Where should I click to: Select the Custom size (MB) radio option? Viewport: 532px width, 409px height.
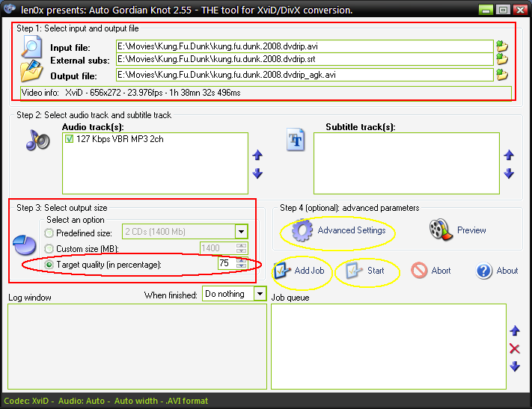pyautogui.click(x=49, y=248)
